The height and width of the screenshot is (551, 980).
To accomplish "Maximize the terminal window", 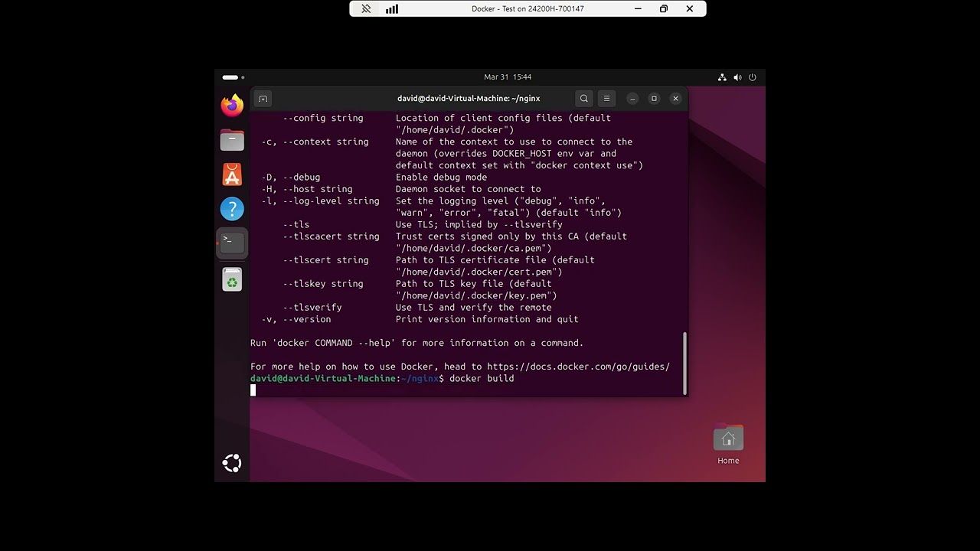I will [654, 99].
